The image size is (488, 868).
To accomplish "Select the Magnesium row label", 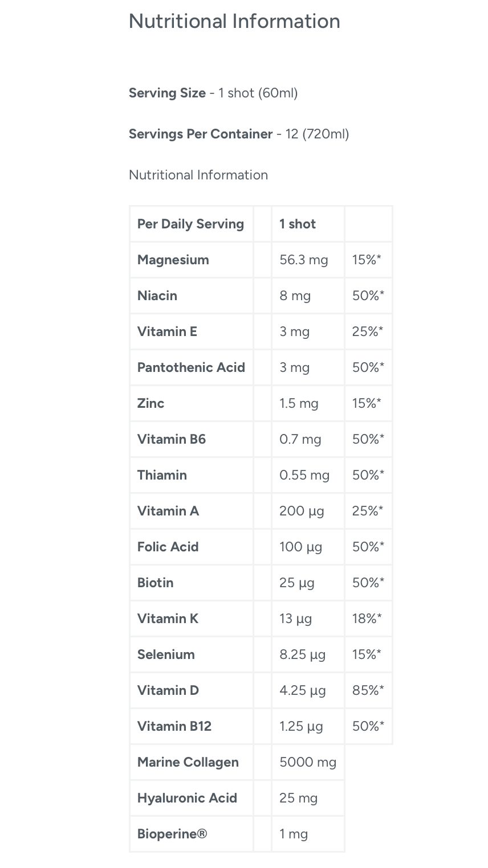I will pyautogui.click(x=173, y=260).
